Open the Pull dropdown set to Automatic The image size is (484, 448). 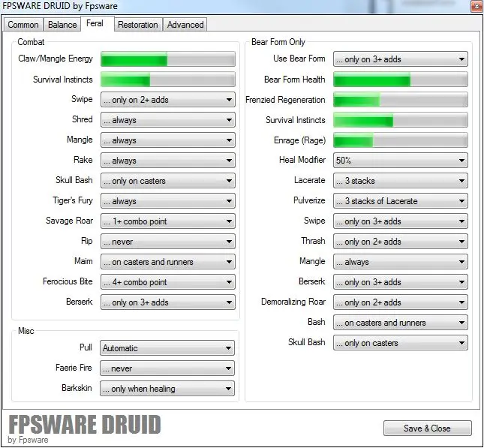(x=167, y=348)
